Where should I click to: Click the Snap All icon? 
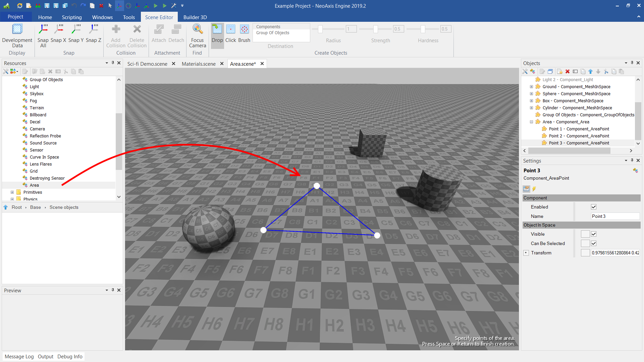pos(43,29)
